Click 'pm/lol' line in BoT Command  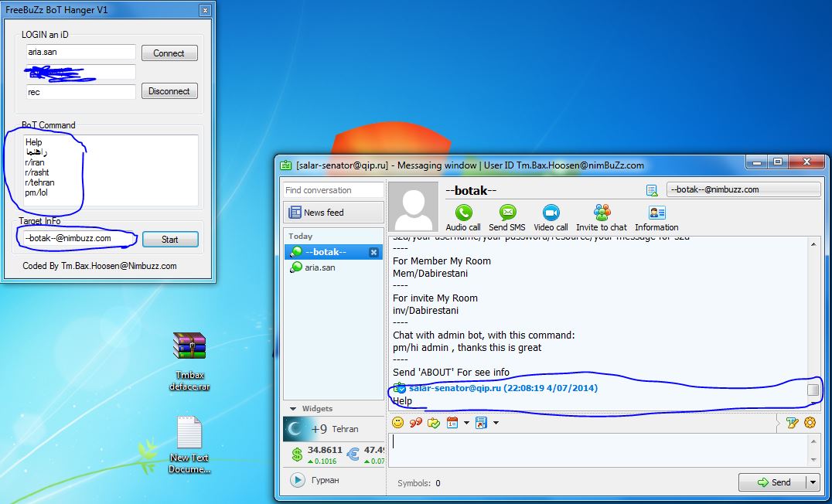36,192
